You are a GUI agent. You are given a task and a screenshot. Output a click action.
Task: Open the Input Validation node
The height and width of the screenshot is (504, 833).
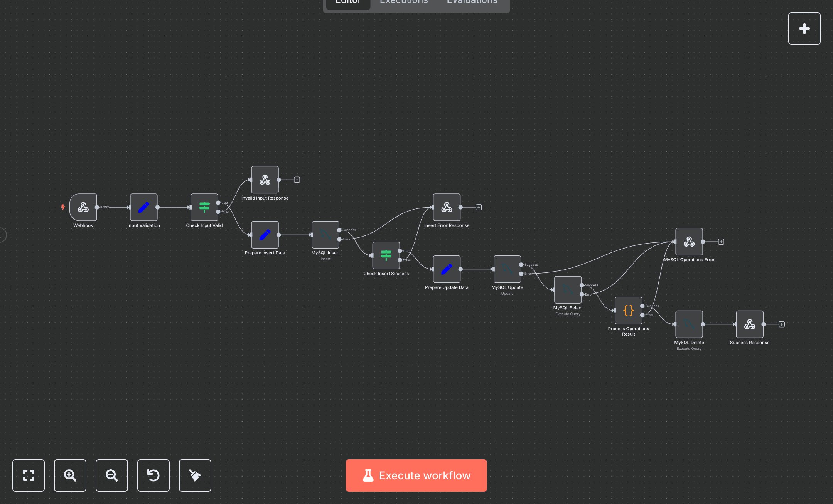point(143,207)
